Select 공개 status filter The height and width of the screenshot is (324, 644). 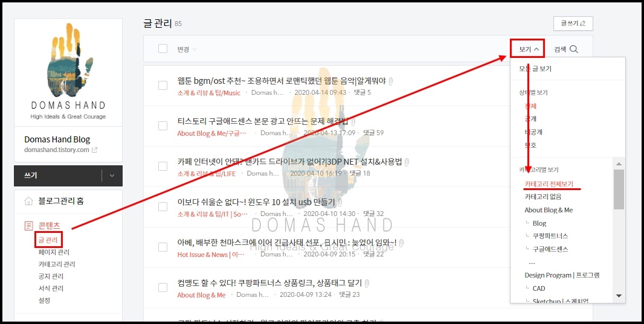click(x=530, y=119)
